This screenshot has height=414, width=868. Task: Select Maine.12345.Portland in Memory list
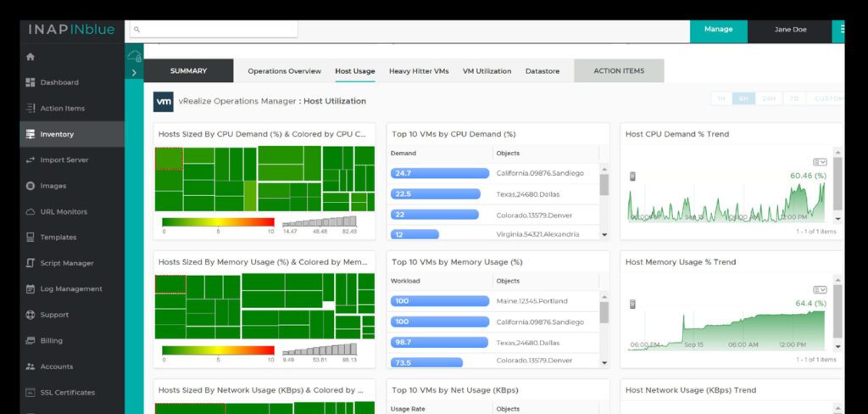(x=532, y=301)
